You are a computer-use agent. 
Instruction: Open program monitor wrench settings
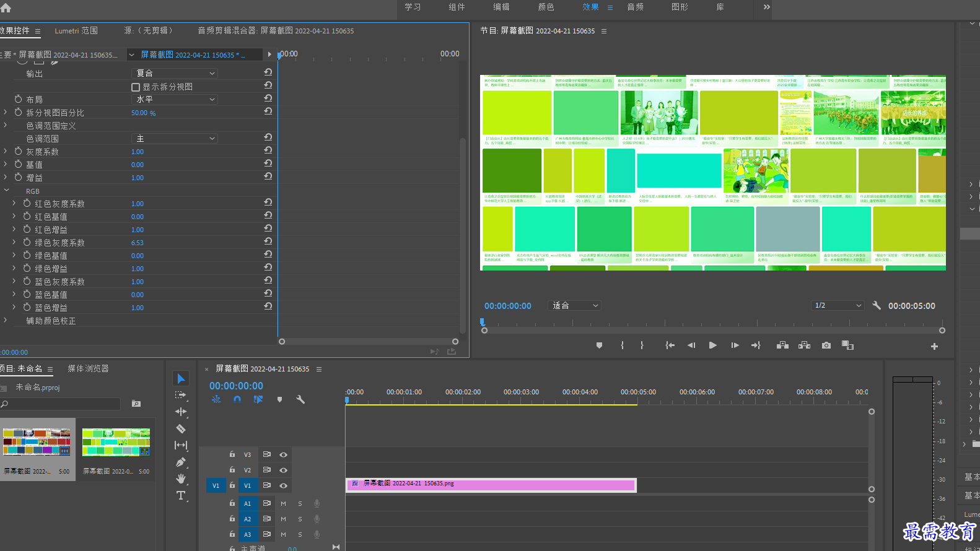(877, 305)
